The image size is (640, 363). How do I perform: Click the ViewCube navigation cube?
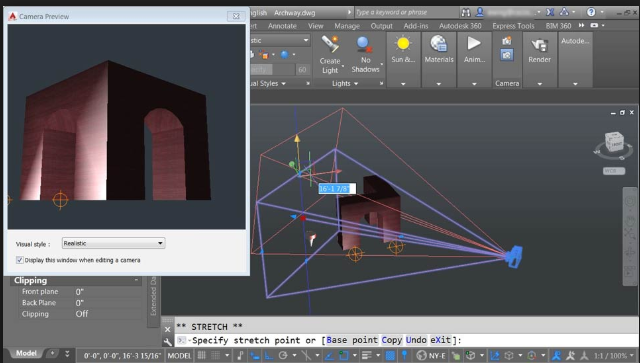[x=613, y=143]
